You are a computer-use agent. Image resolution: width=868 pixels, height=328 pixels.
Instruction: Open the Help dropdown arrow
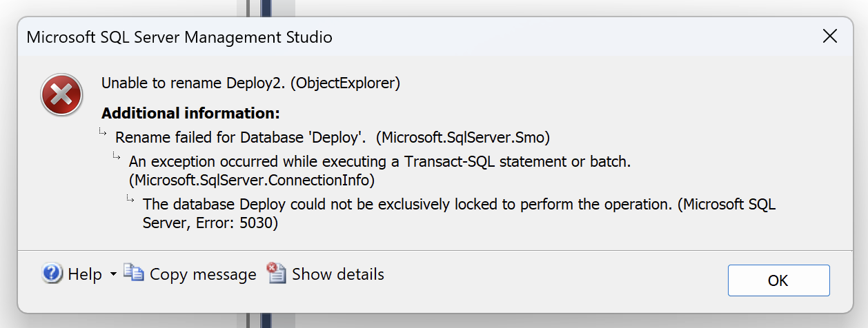(x=113, y=274)
